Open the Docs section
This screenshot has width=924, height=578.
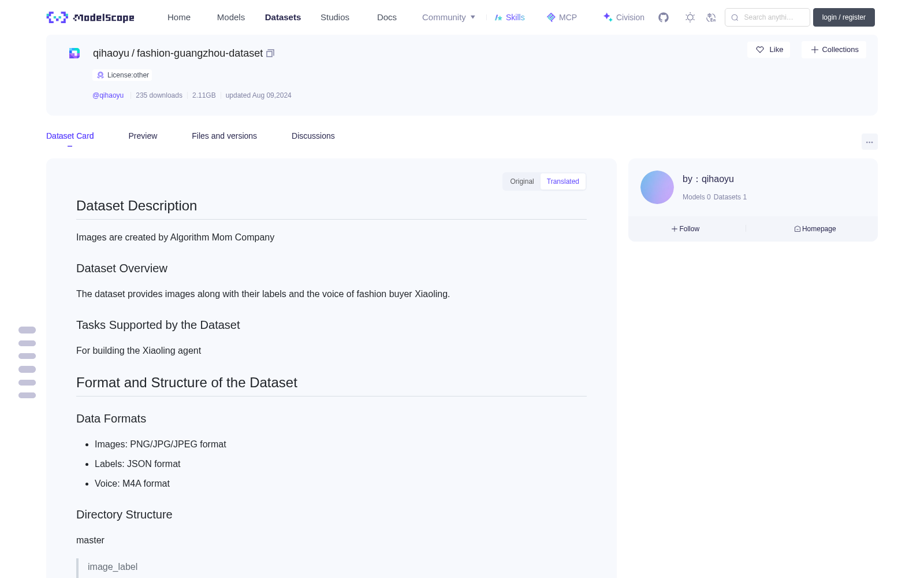pyautogui.click(x=387, y=17)
